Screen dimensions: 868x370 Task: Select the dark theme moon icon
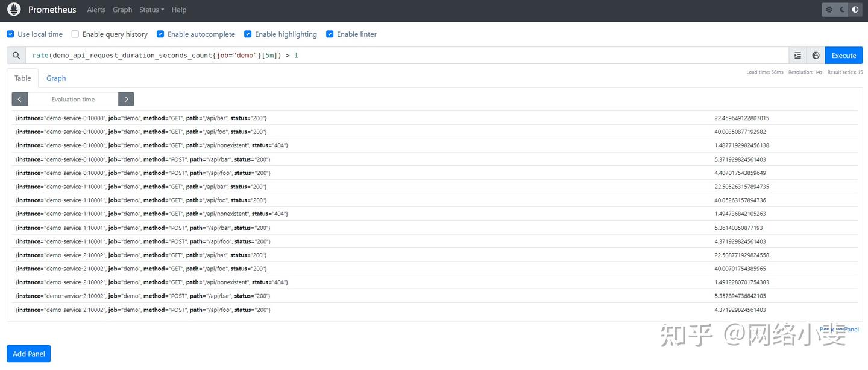[842, 10]
